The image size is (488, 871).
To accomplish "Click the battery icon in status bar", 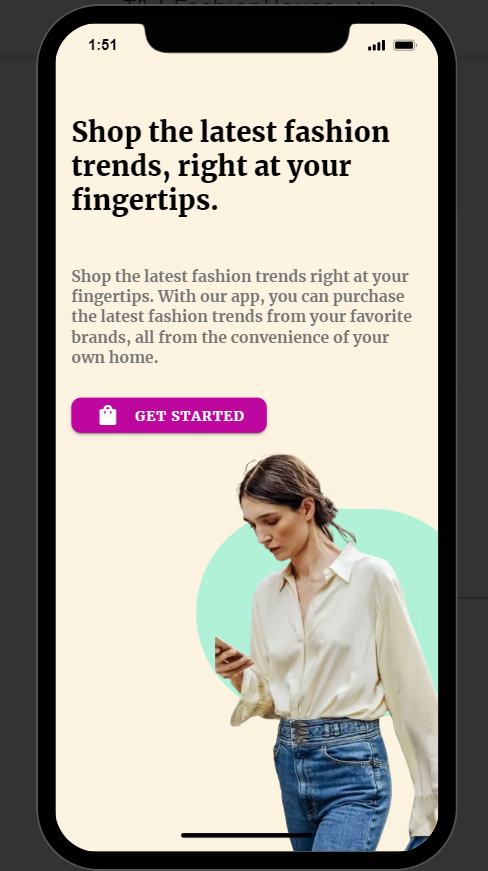I will 404,45.
